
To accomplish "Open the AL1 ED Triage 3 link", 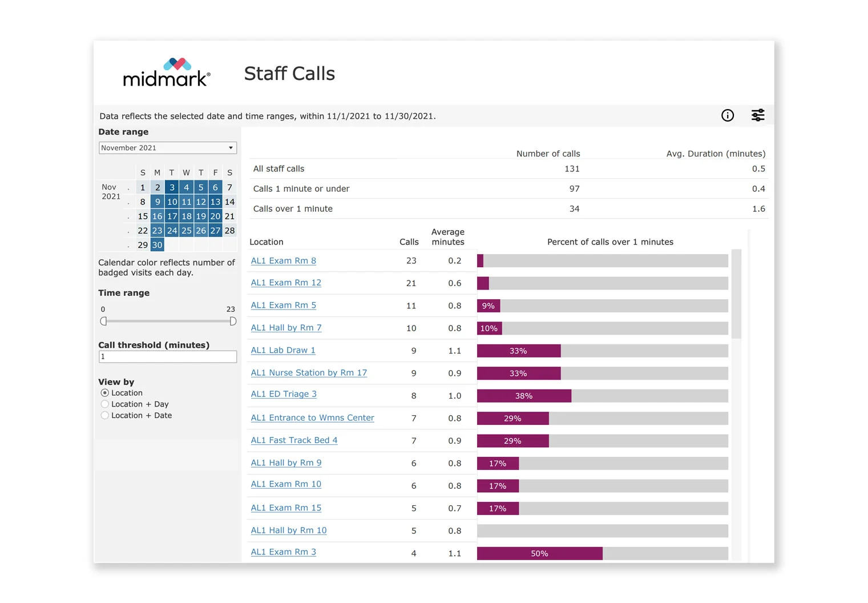I will (x=284, y=394).
